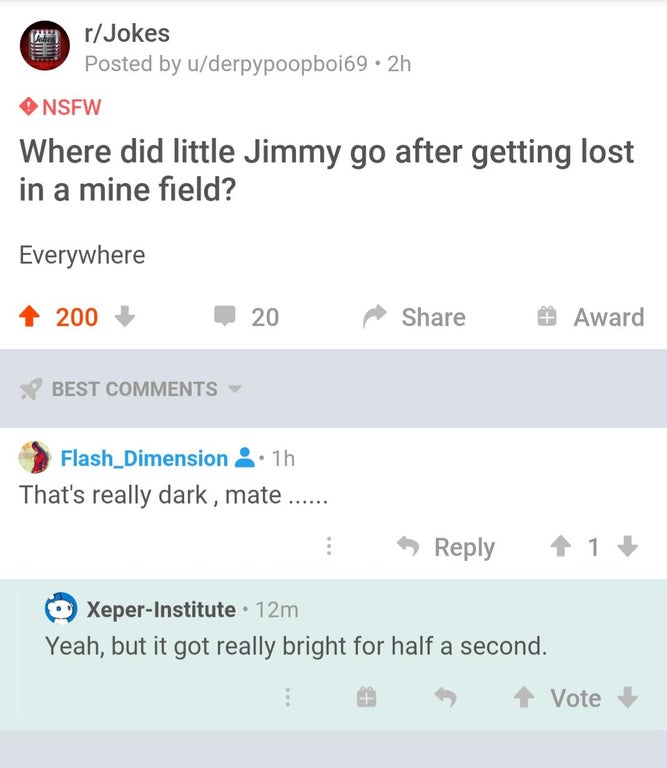Reply to Xeper-Institute's comment via arrow icon
This screenshot has height=768, width=667.
tap(445, 698)
